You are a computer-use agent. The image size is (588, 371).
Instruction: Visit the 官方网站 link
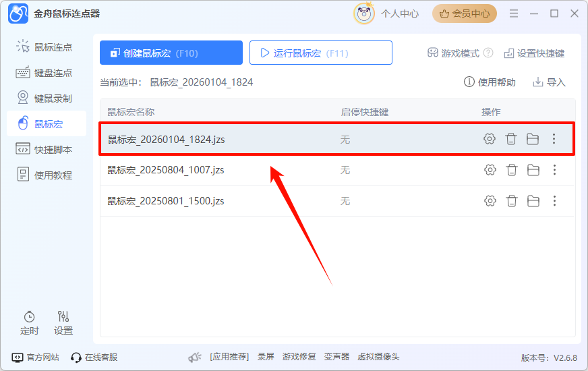[35, 357]
